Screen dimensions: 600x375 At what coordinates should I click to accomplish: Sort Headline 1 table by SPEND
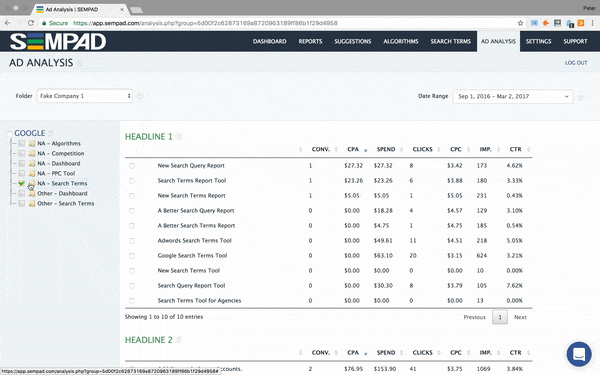(386, 149)
